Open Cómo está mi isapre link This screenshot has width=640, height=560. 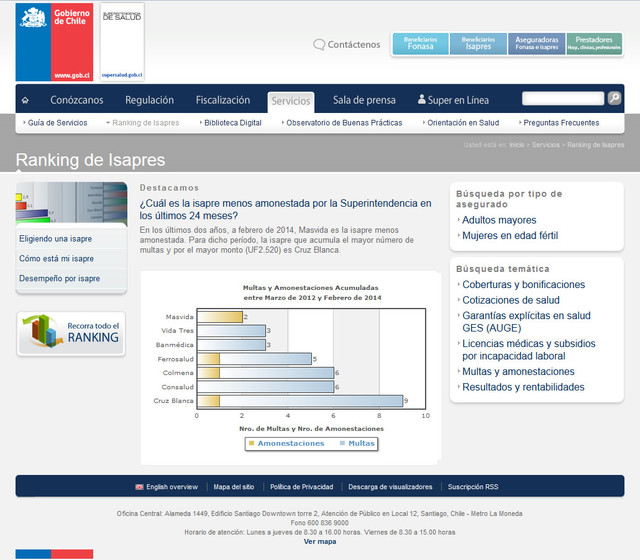point(56,259)
